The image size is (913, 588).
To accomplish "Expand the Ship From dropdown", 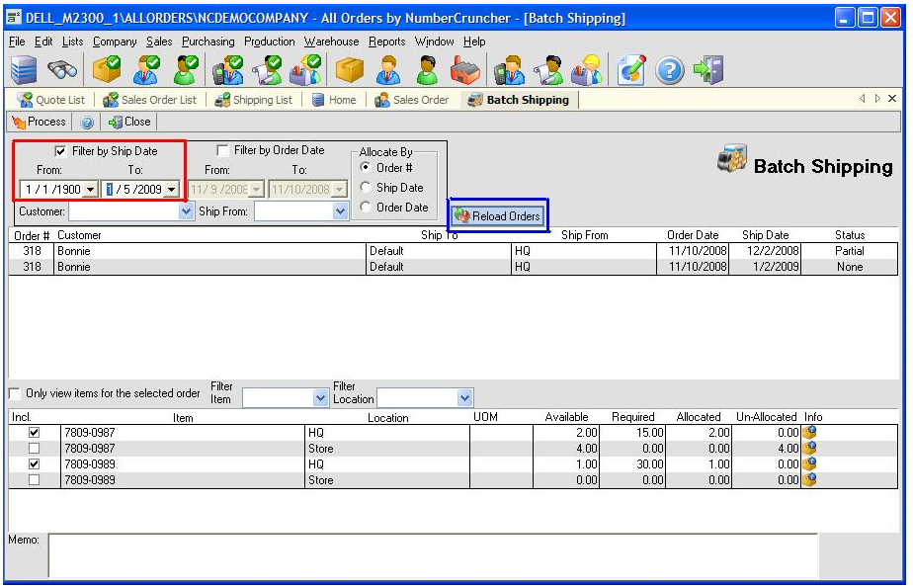I will click(x=341, y=211).
